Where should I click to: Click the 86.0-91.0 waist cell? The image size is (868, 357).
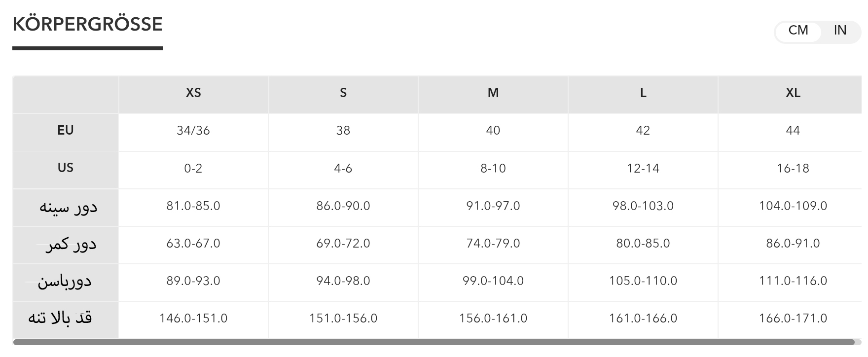[x=793, y=244]
